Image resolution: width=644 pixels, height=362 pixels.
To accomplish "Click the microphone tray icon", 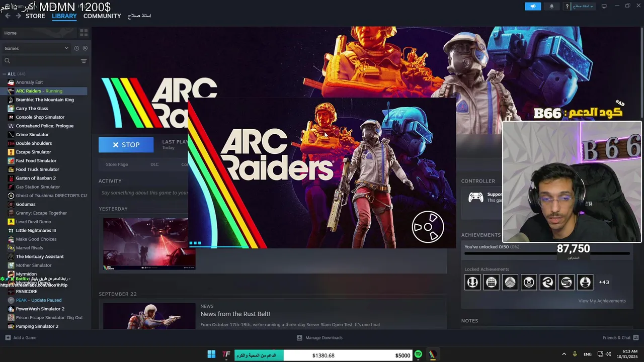I will coord(575,354).
